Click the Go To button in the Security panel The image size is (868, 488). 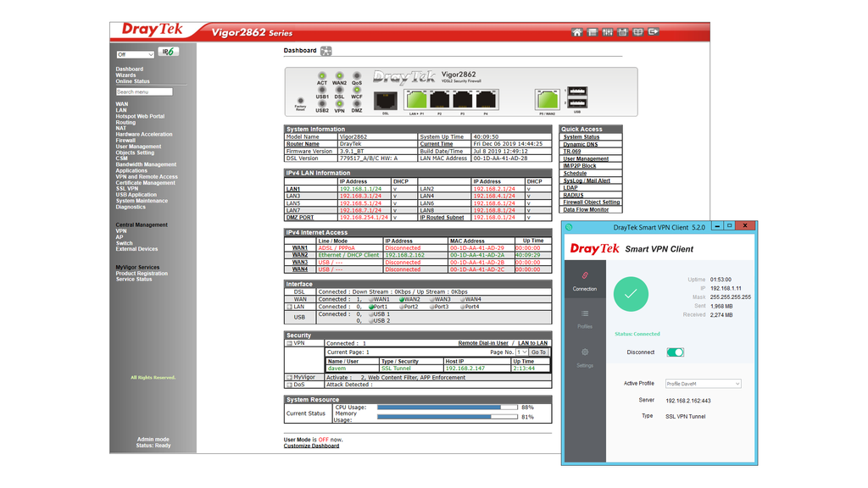click(538, 352)
